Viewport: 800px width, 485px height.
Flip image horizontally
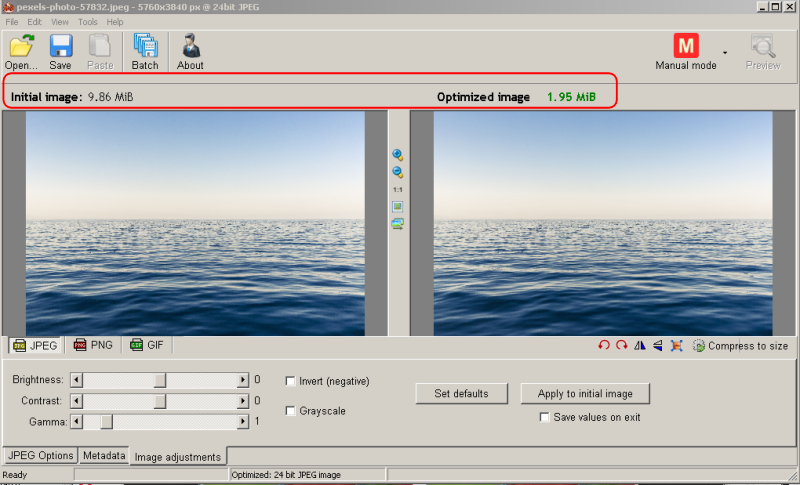coord(640,345)
